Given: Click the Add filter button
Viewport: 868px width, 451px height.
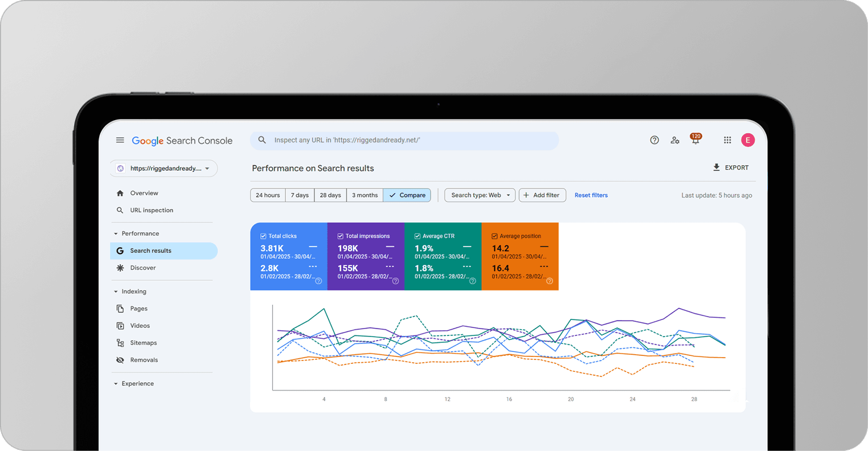Looking at the screenshot, I should click(x=542, y=195).
